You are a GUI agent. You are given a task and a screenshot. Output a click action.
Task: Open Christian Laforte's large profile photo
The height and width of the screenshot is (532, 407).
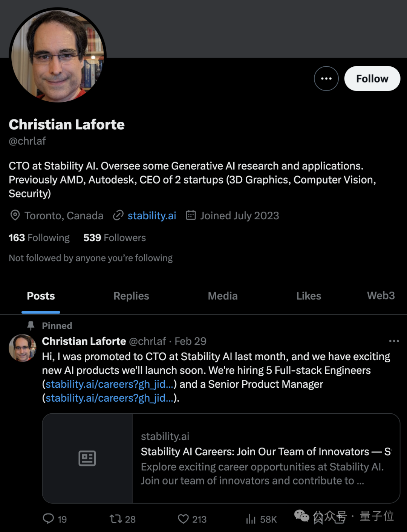[58, 56]
